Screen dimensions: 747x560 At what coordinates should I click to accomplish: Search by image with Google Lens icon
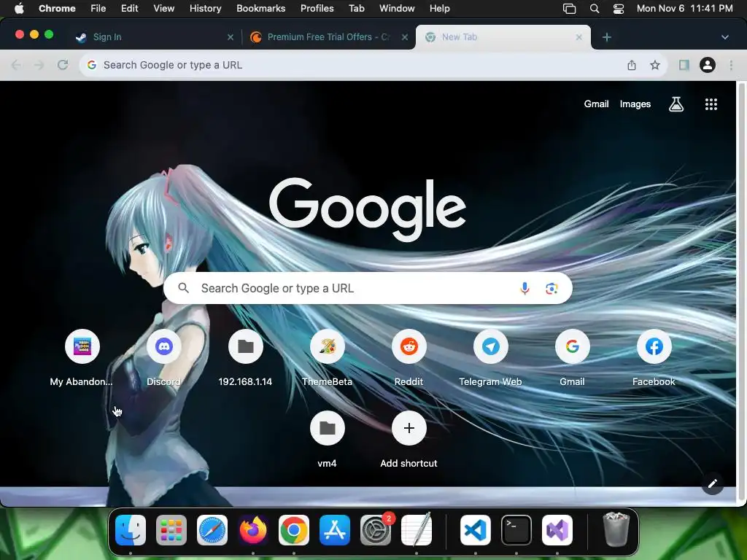551,288
